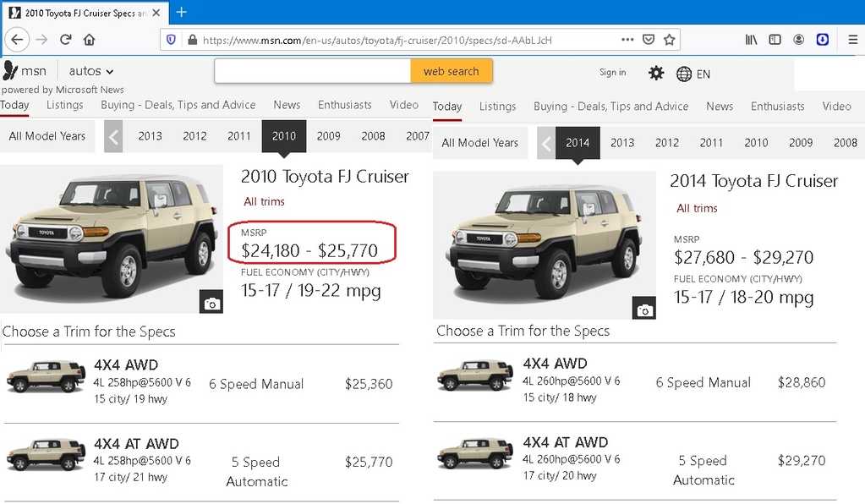This screenshot has height=504, width=865.
Task: Select highlighted 2014 year in right bar
Action: tap(578, 143)
